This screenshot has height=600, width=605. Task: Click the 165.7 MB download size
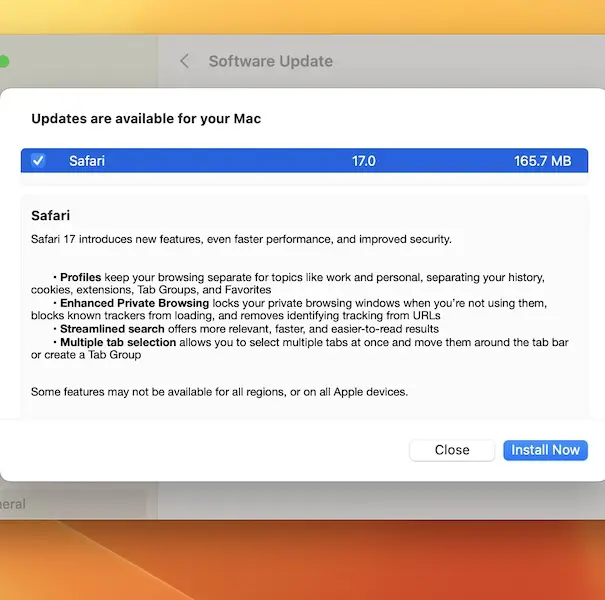tap(542, 160)
